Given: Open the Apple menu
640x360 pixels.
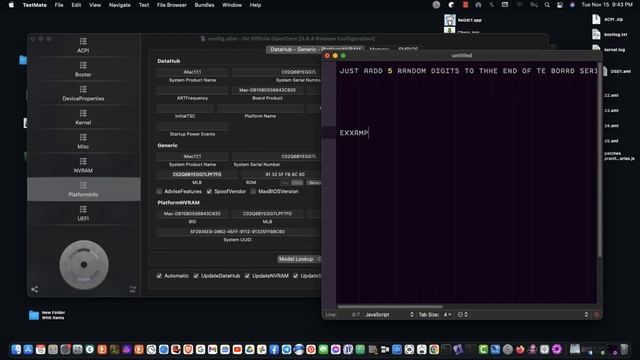Looking at the screenshot, I should [x=11, y=5].
